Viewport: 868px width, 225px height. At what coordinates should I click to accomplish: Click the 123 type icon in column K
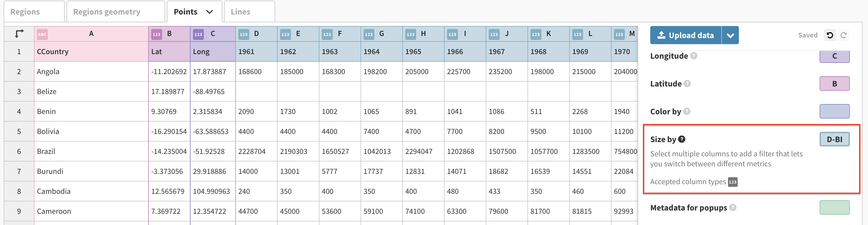(536, 34)
